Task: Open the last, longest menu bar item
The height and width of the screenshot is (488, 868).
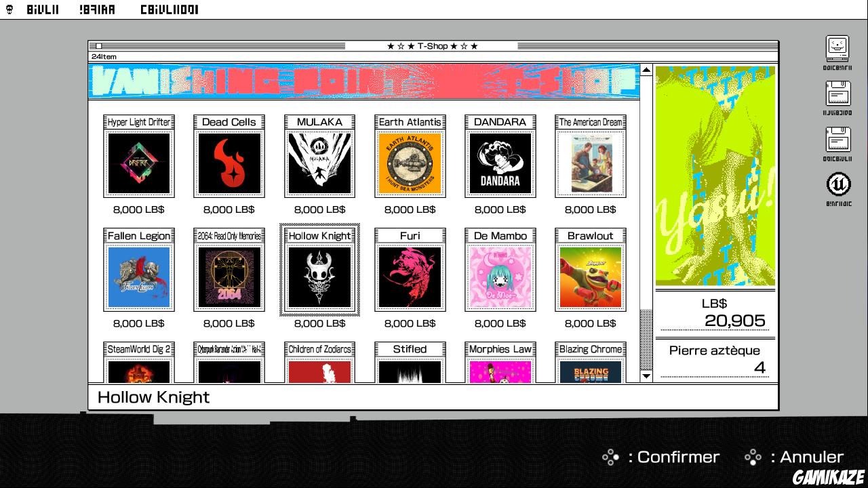Action: coord(170,9)
